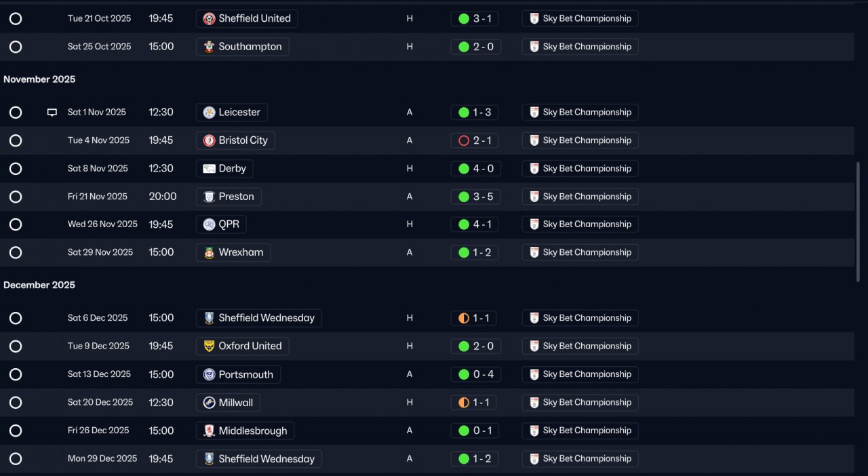Viewport: 868px width, 476px height.
Task: Click the Millwall club crest icon
Action: 210,403
